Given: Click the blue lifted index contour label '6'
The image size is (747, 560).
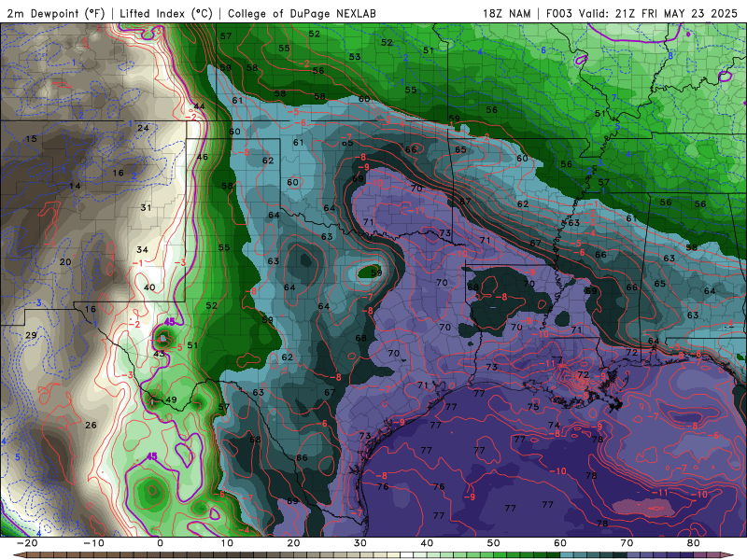Looking at the screenshot, I should [x=543, y=50].
